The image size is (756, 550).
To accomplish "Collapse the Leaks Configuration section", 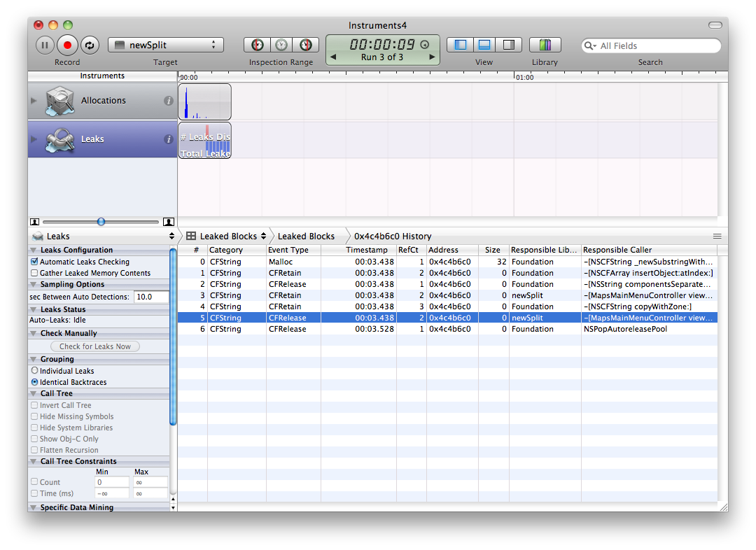I will pyautogui.click(x=34, y=251).
